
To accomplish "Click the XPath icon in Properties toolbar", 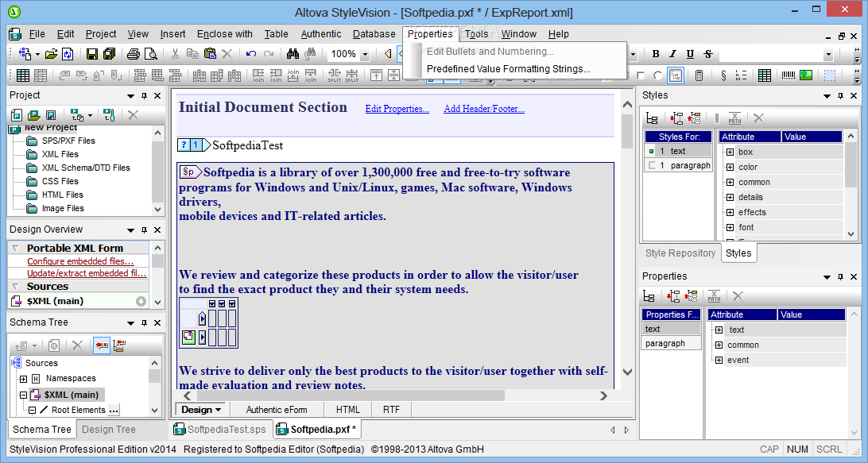I will [x=714, y=296].
